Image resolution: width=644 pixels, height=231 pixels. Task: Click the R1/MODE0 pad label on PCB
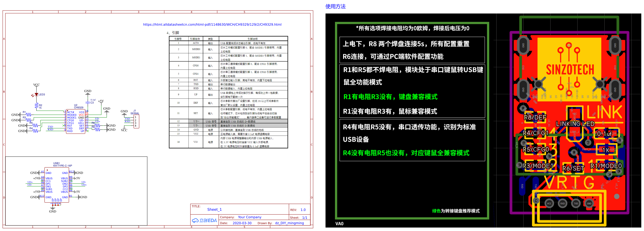pyautogui.click(x=606, y=166)
